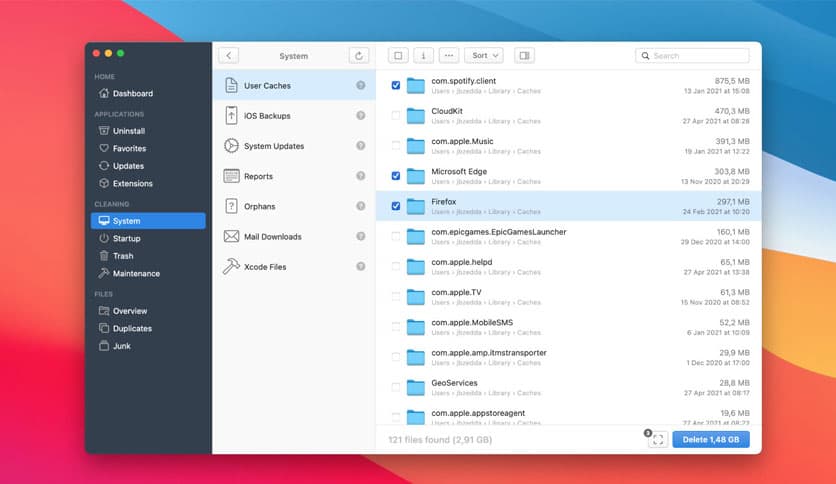The image size is (836, 484).
Task: Open the Sort dropdown
Action: (484, 55)
